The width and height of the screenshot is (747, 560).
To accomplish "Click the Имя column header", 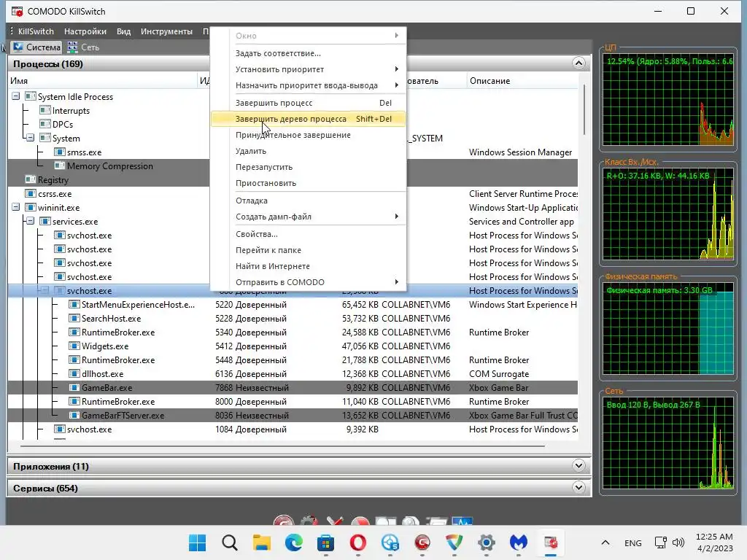I will coord(103,81).
